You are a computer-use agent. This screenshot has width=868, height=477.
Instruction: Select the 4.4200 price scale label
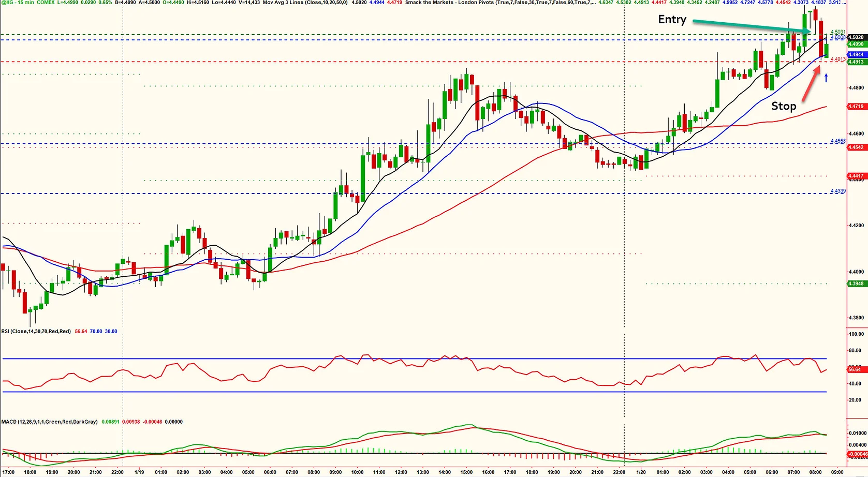pyautogui.click(x=856, y=226)
